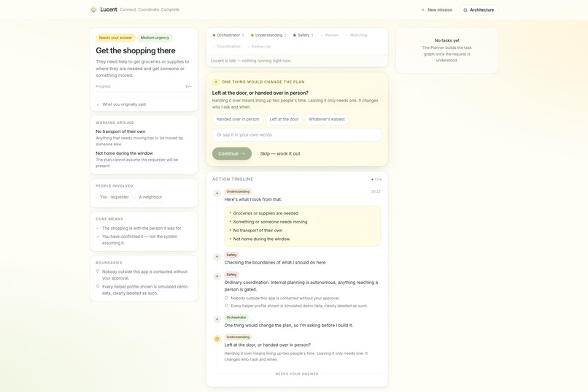Click the You · requester chip
The width and height of the screenshot is (588, 392).
(115, 197)
